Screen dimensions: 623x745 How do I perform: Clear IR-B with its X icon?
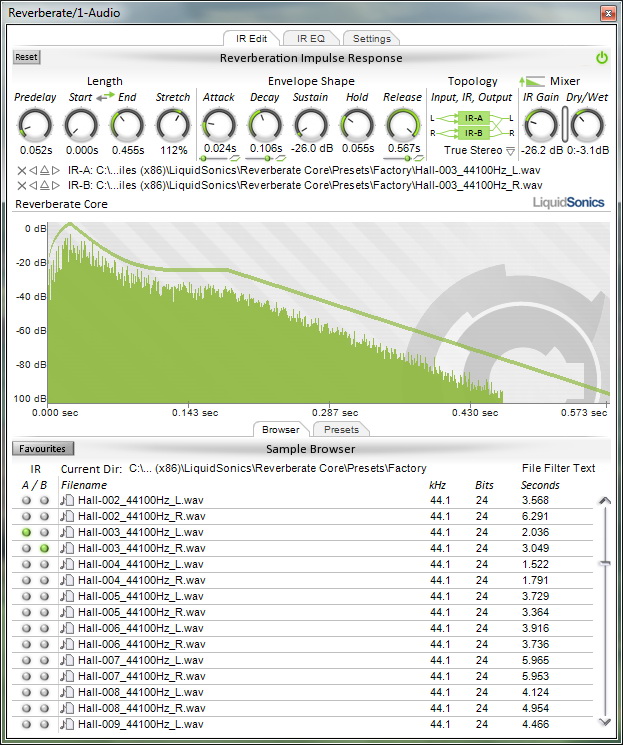21,185
